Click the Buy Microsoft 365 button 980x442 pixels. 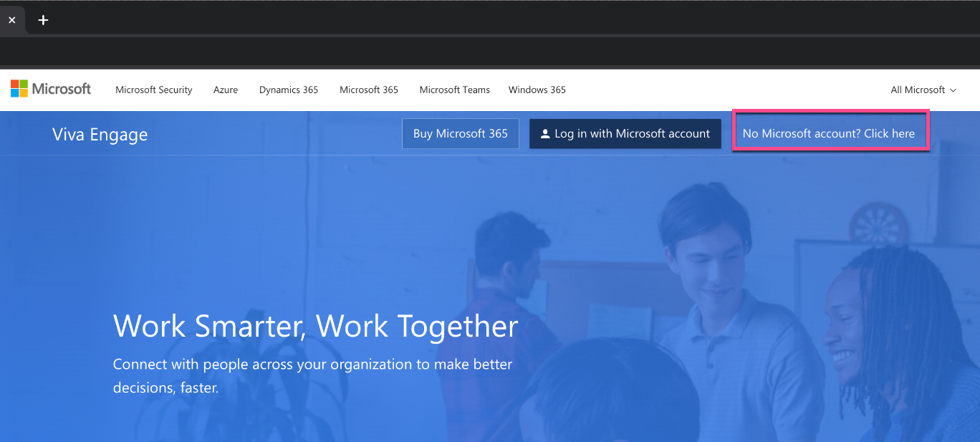pos(461,133)
